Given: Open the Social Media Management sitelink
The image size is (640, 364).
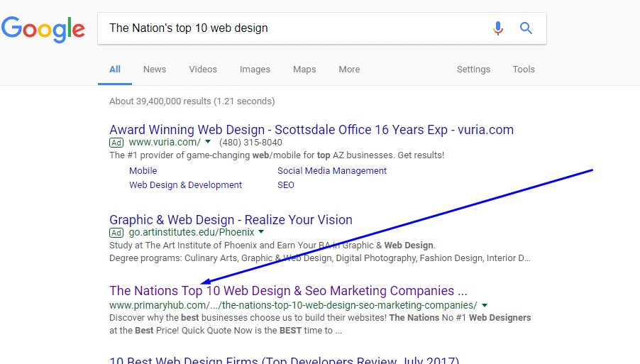Looking at the screenshot, I should click(332, 171).
